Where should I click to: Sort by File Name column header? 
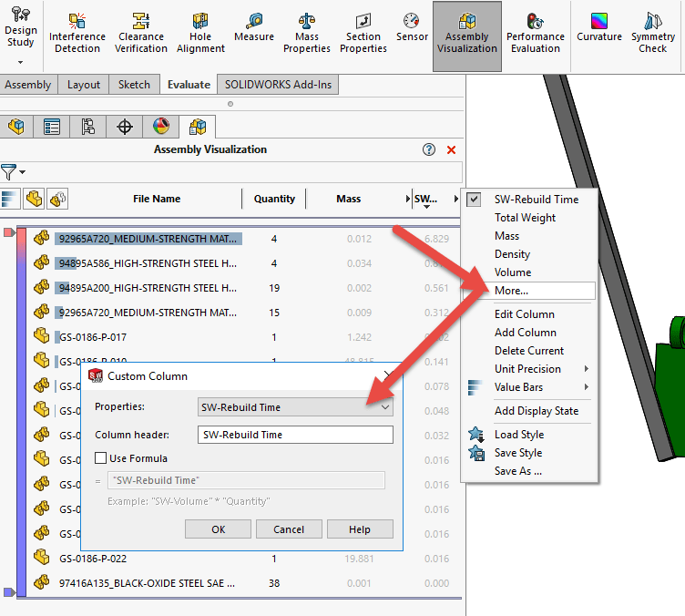(x=157, y=199)
